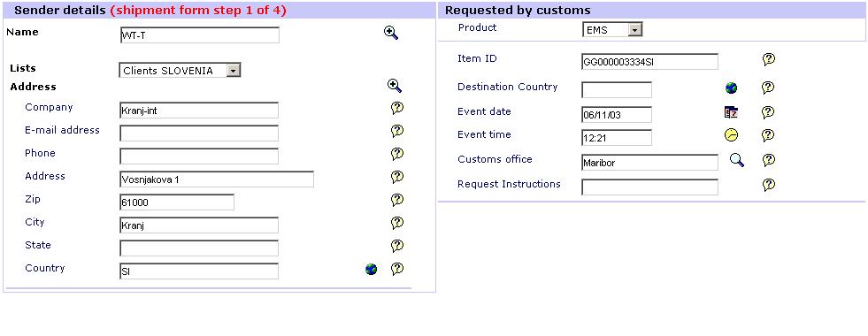This screenshot has width=868, height=336.
Task: Open help bubble for Event date
Action: click(x=768, y=112)
